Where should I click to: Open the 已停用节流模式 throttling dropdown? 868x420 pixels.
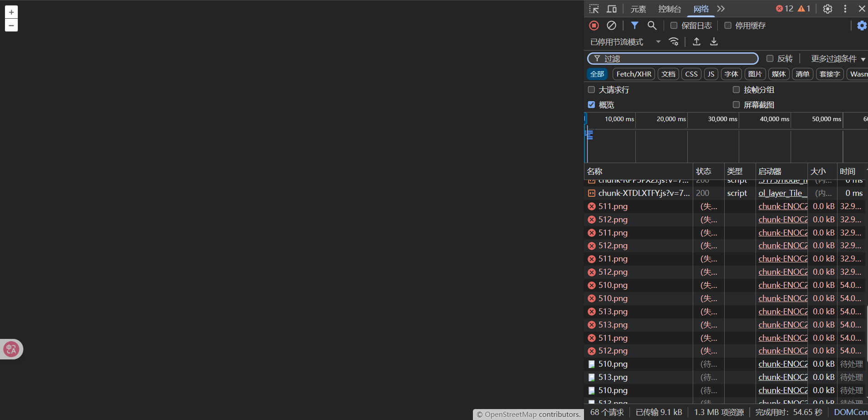pos(625,42)
